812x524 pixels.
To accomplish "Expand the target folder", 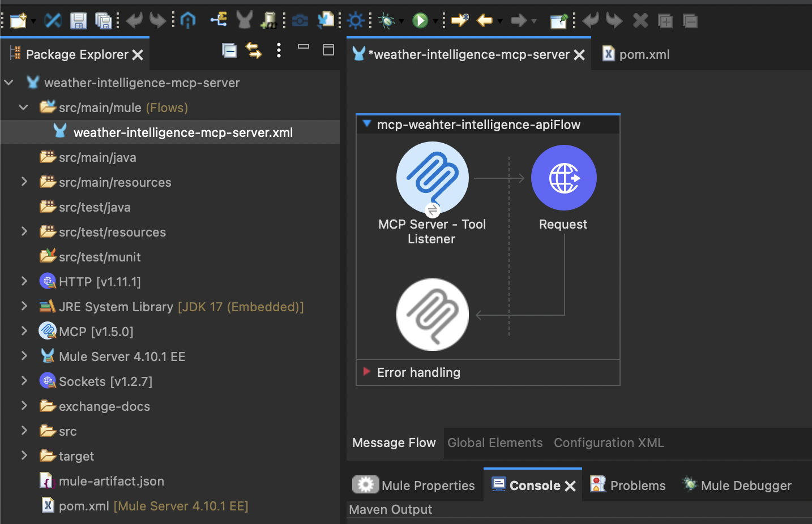I will point(24,456).
